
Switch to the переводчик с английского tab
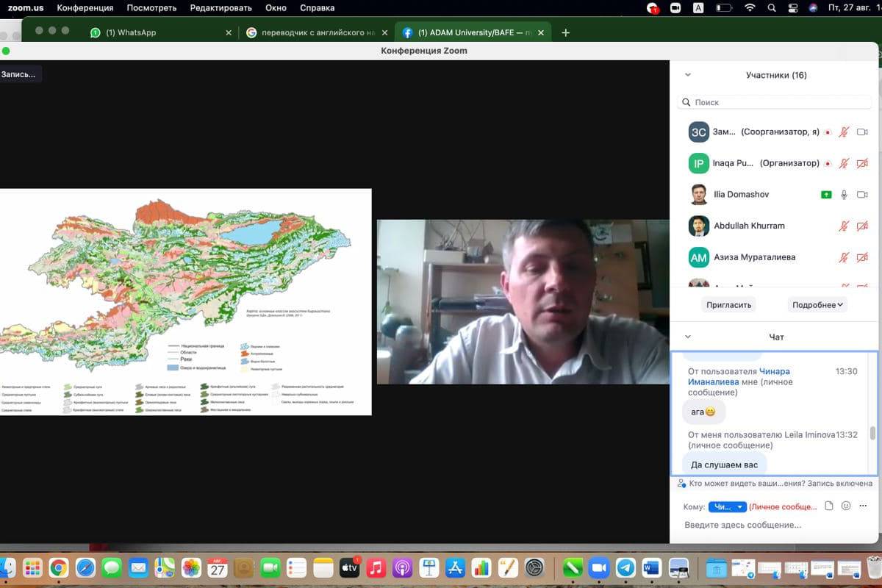click(316, 32)
